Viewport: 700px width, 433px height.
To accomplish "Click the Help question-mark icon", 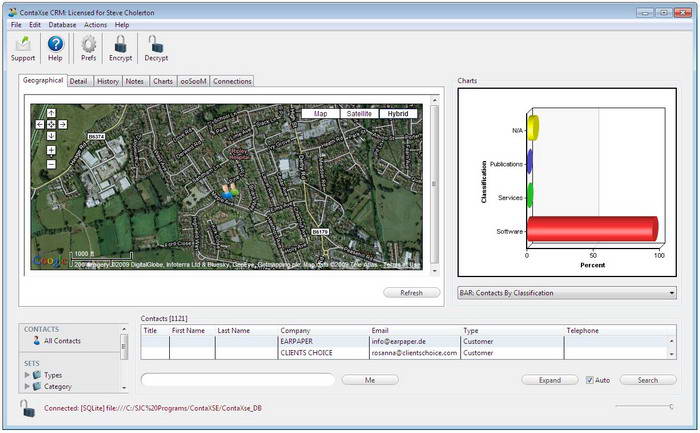I will 55,44.
